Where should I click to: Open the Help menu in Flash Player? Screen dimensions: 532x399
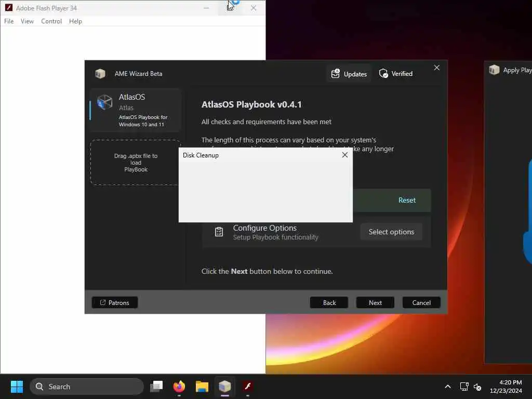[x=75, y=21]
